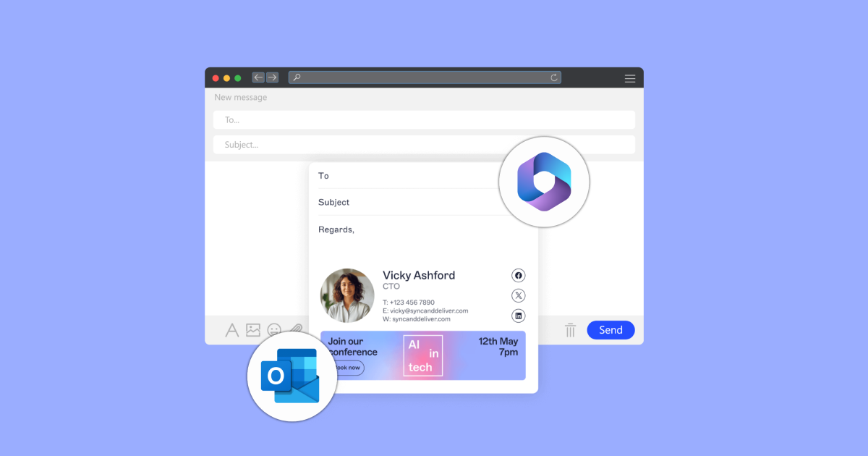
Task: Open the LinkedIn icon in signature
Action: click(518, 316)
